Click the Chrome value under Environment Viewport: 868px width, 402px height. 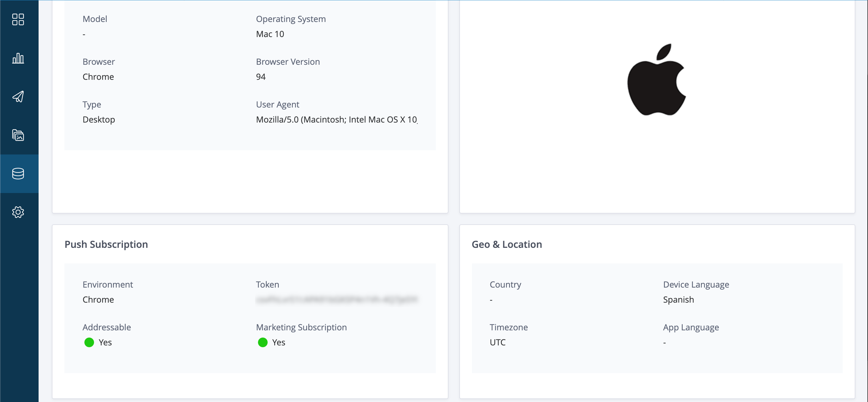click(98, 300)
